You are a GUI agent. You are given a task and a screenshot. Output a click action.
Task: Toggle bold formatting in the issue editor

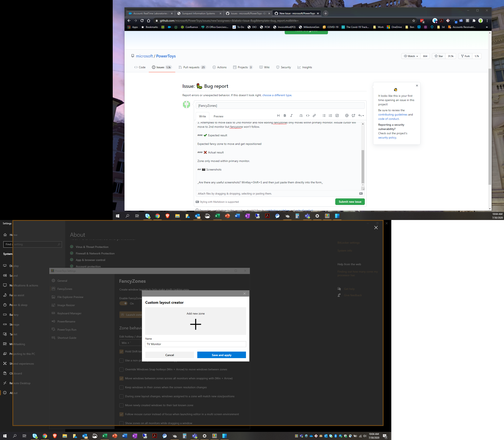(285, 115)
